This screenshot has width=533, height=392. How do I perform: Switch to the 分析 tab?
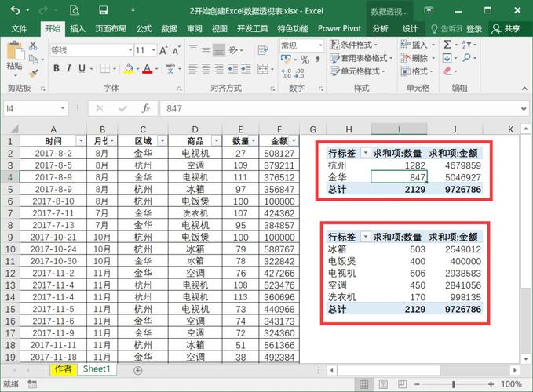pos(381,29)
